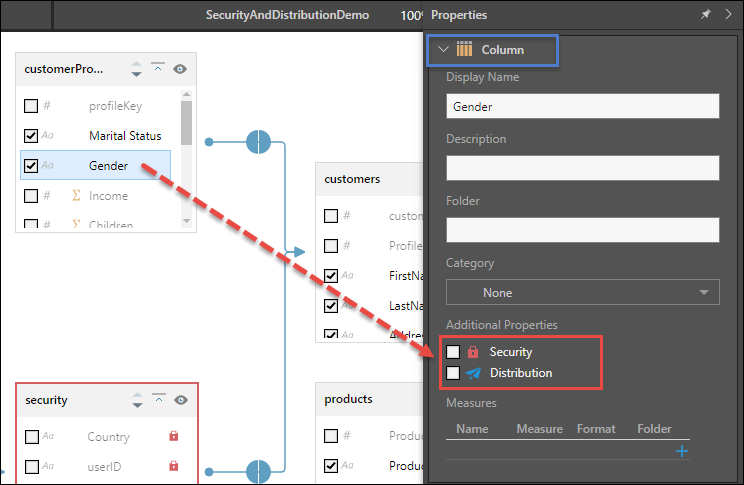Collapse the Column section chevron

tap(444, 49)
